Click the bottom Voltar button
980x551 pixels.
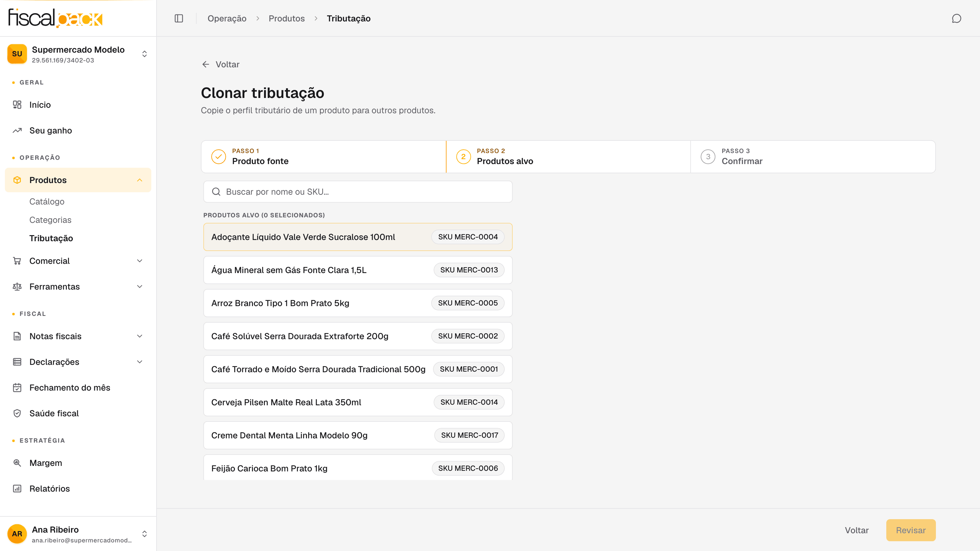tap(857, 530)
